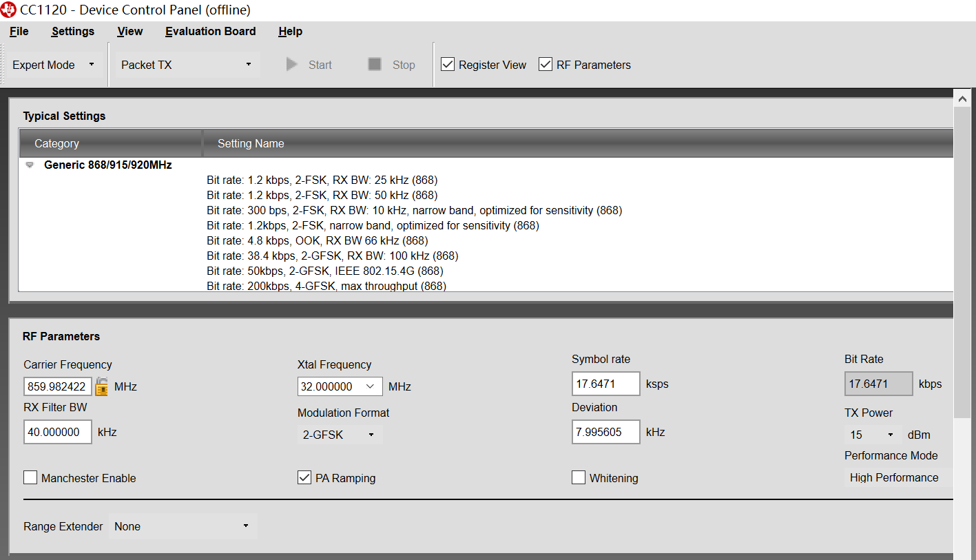Enable the Whitening checkbox

coord(579,478)
